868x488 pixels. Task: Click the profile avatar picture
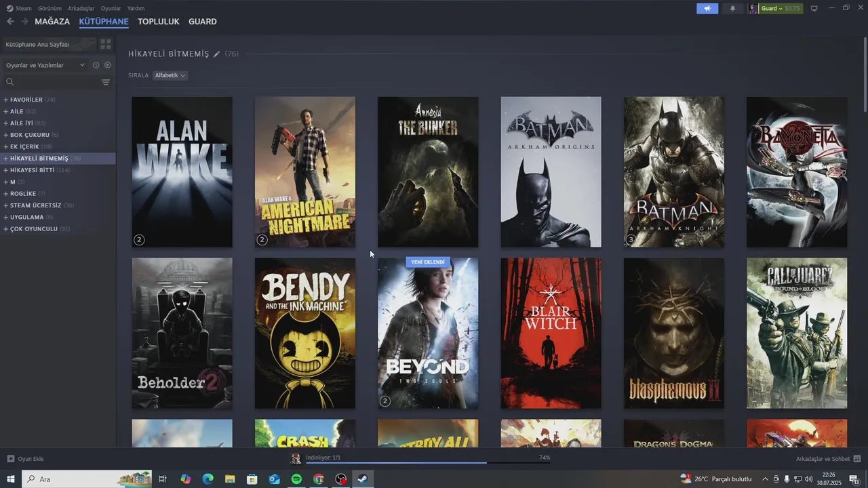coord(753,8)
